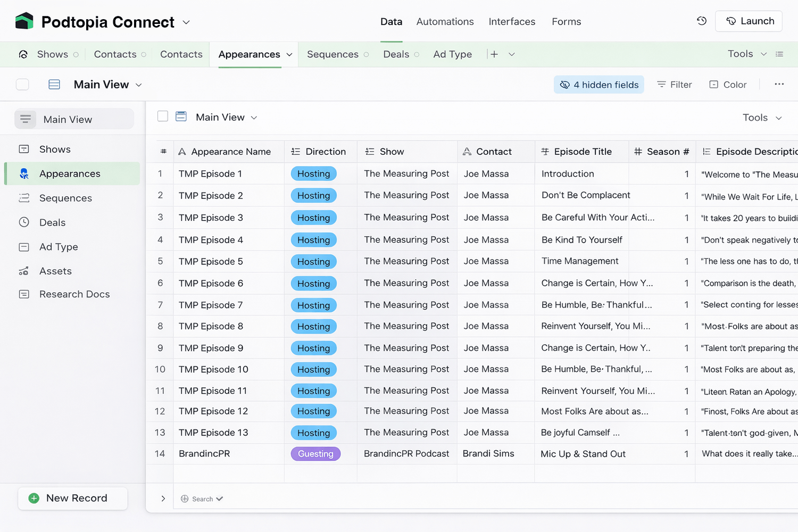
Task: Click the list icon next to Tools
Action: coord(779,54)
